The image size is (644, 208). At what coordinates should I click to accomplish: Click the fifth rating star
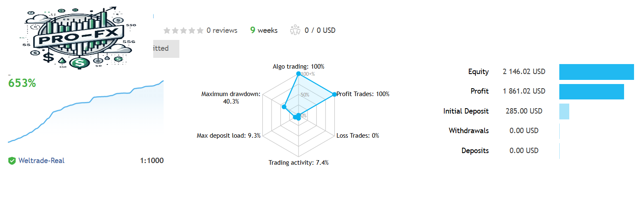(x=200, y=30)
